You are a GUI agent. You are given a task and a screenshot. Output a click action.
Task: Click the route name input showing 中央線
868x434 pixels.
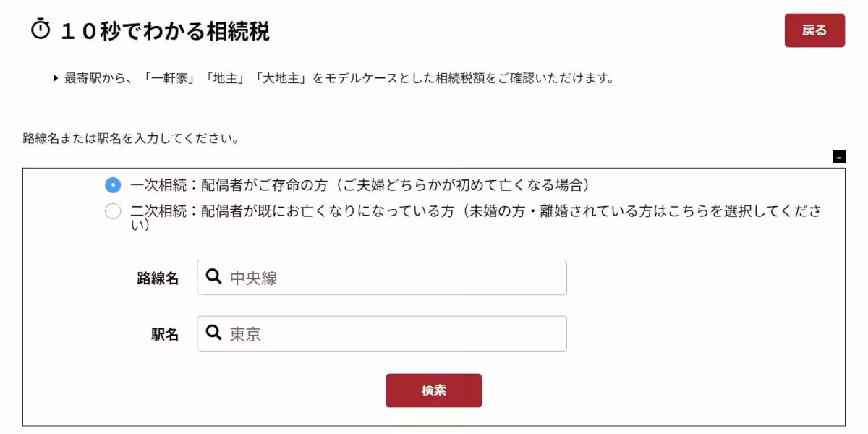tap(381, 277)
